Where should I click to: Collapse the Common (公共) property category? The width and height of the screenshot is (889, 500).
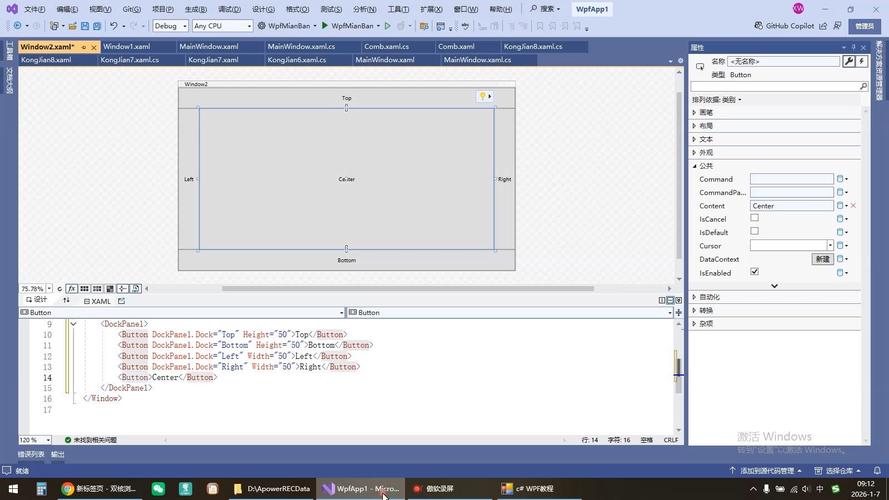(695, 166)
